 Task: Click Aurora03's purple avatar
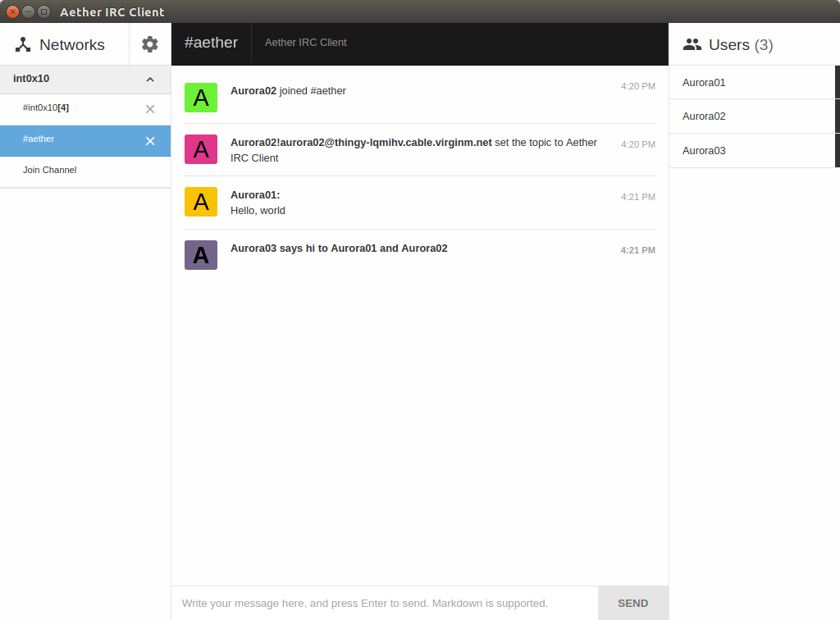click(x=200, y=254)
